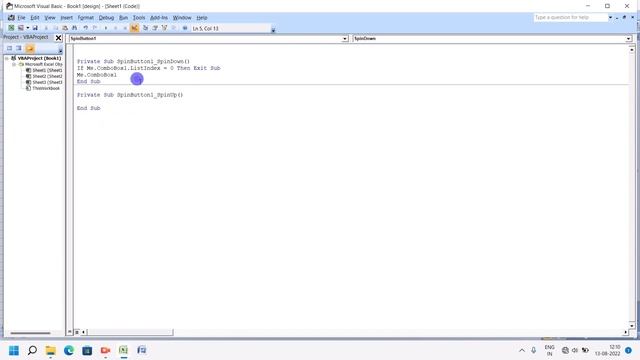Toggle the Design Mode toolbar icon

(134, 28)
